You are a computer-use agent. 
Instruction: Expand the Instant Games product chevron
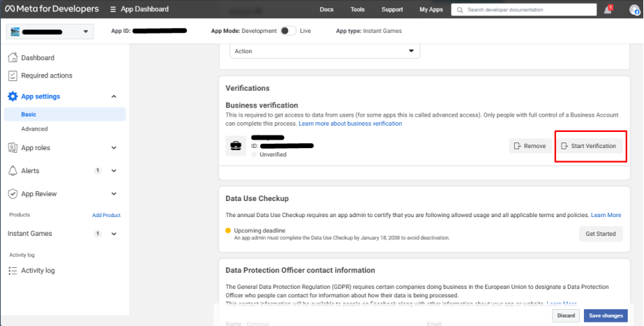click(x=114, y=234)
